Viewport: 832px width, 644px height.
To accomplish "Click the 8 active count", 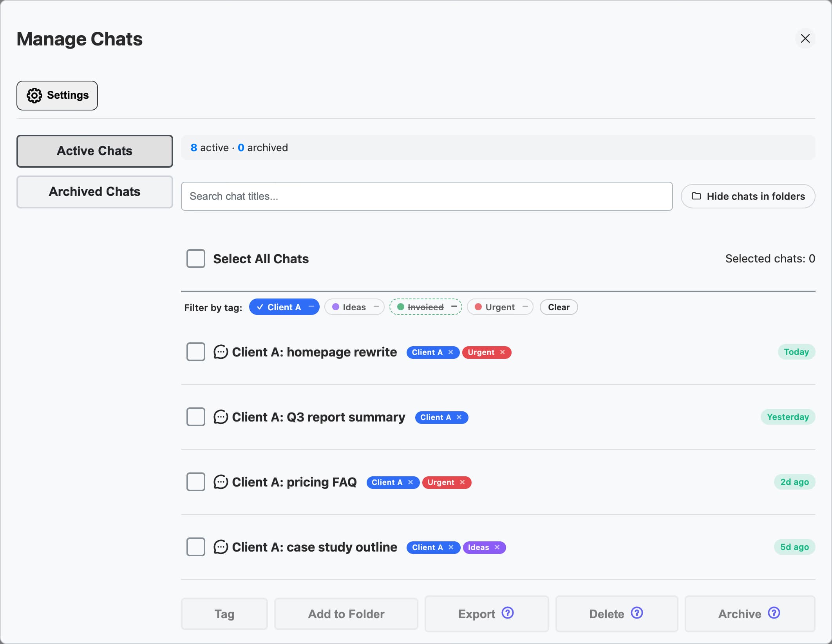I will click(x=210, y=148).
